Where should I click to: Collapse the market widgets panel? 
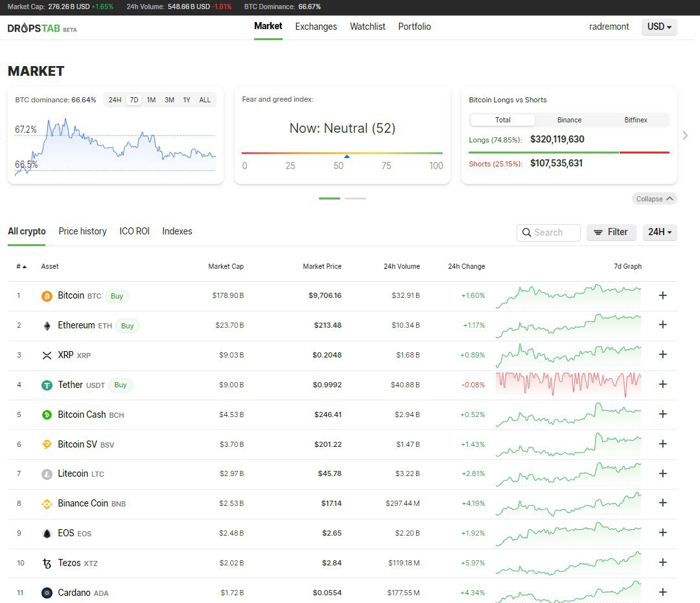[655, 199]
